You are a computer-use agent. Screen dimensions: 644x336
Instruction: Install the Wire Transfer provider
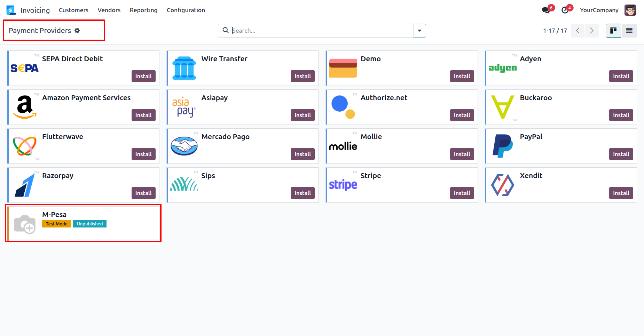[302, 76]
